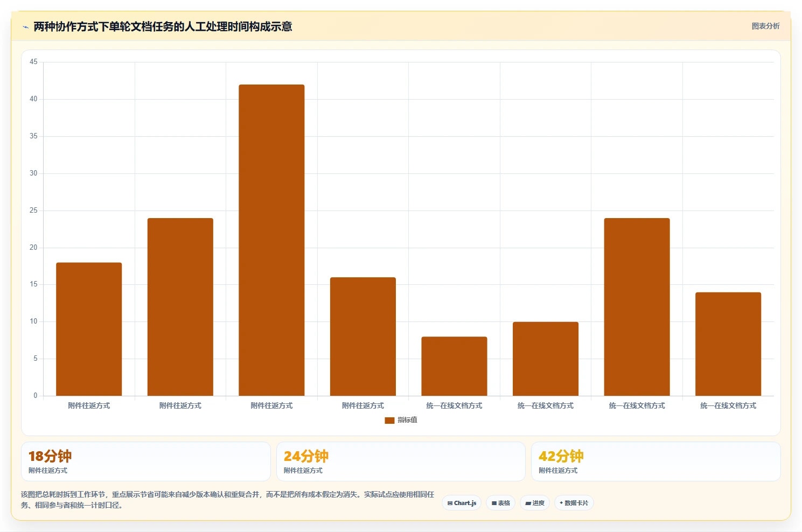Click the 统一在线文档方式 axis label under the 8 bar

454,405
